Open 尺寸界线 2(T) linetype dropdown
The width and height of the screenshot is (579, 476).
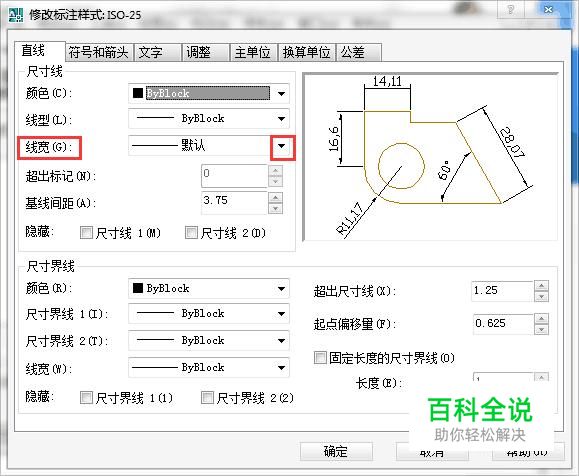209,340
